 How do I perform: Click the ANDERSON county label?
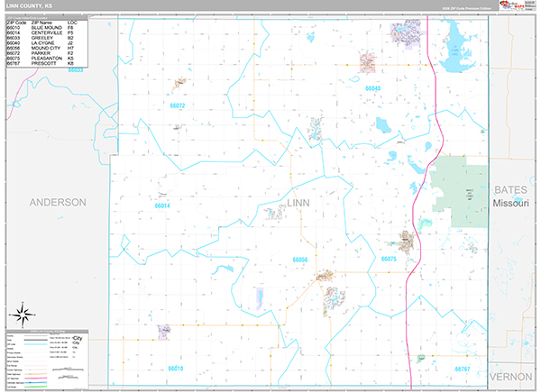(59, 203)
